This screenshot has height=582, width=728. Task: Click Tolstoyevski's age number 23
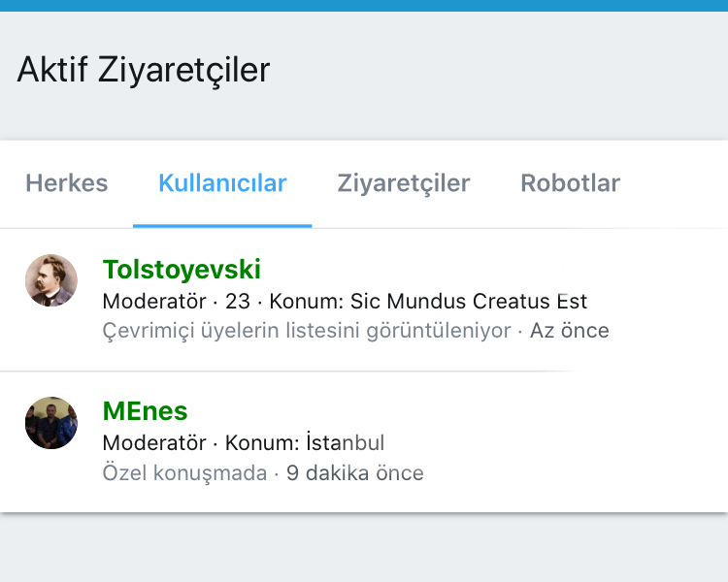[x=238, y=302]
